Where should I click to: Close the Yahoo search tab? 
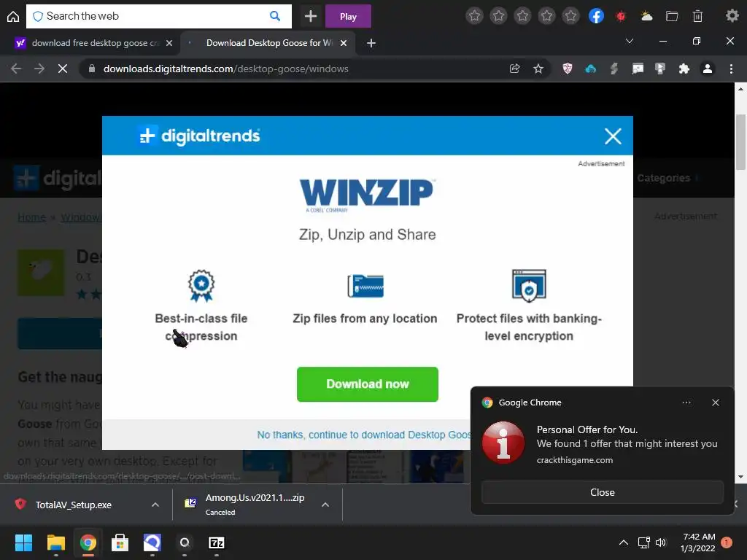pos(169,43)
